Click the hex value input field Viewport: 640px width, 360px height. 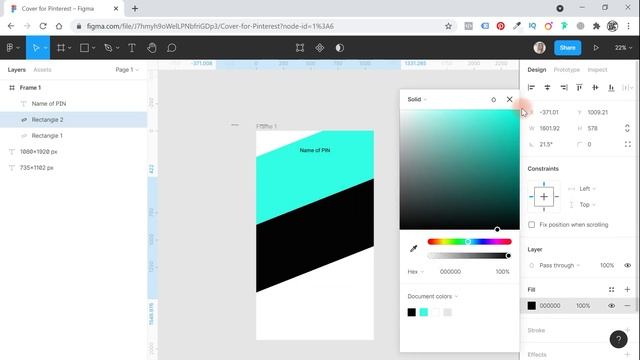(450, 271)
